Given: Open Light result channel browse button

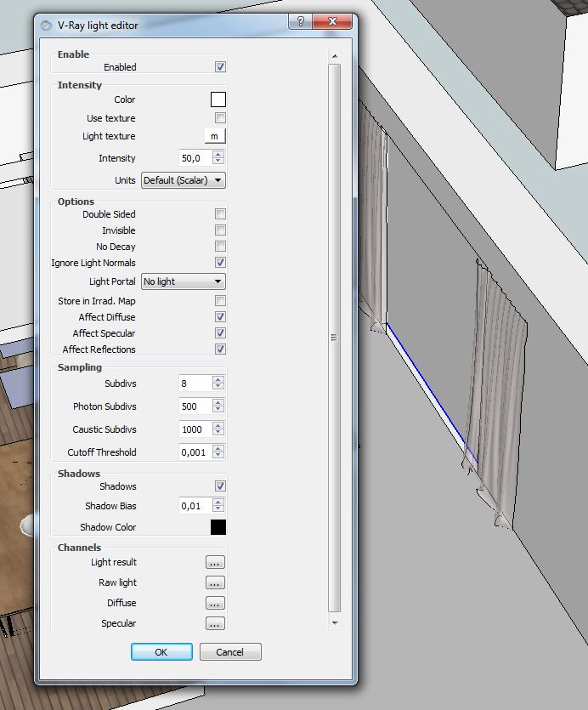Looking at the screenshot, I should click(215, 562).
